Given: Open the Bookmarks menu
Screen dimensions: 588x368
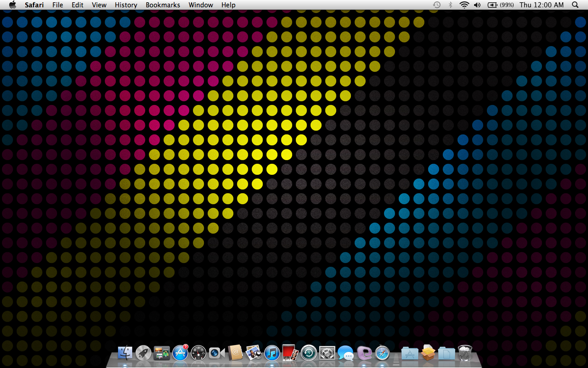Looking at the screenshot, I should point(163,5).
